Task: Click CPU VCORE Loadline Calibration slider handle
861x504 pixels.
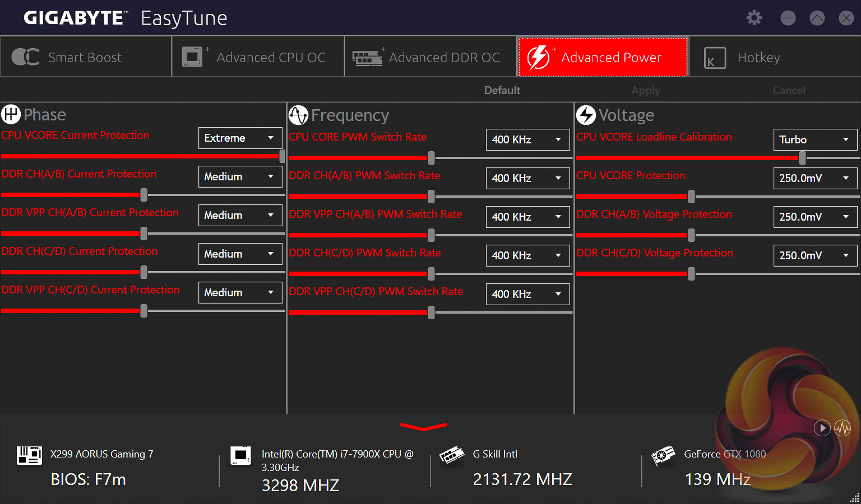Action: (803, 158)
